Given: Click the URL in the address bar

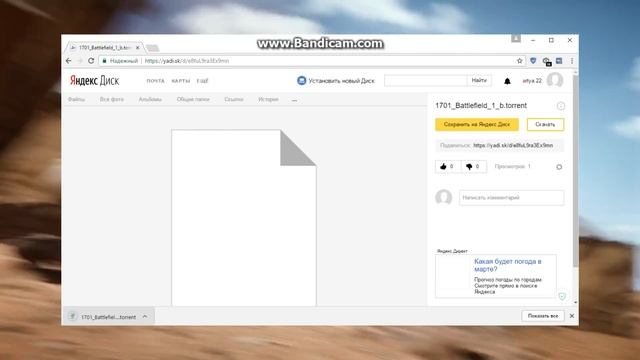Looking at the screenshot, I should 187,61.
